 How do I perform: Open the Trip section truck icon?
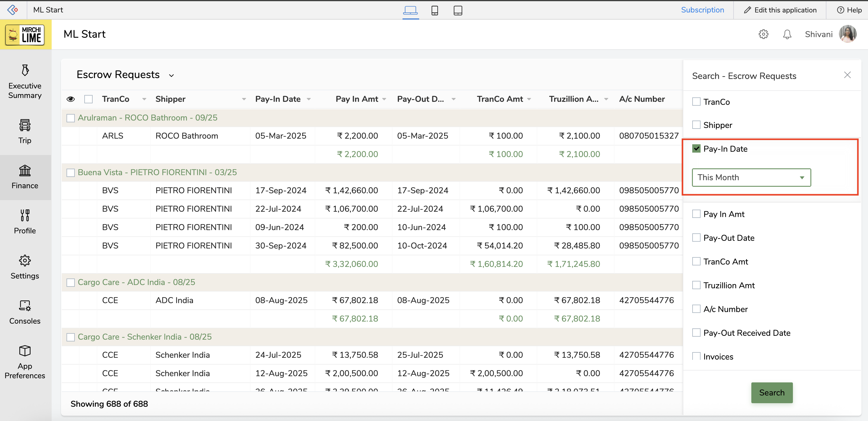coord(25,125)
